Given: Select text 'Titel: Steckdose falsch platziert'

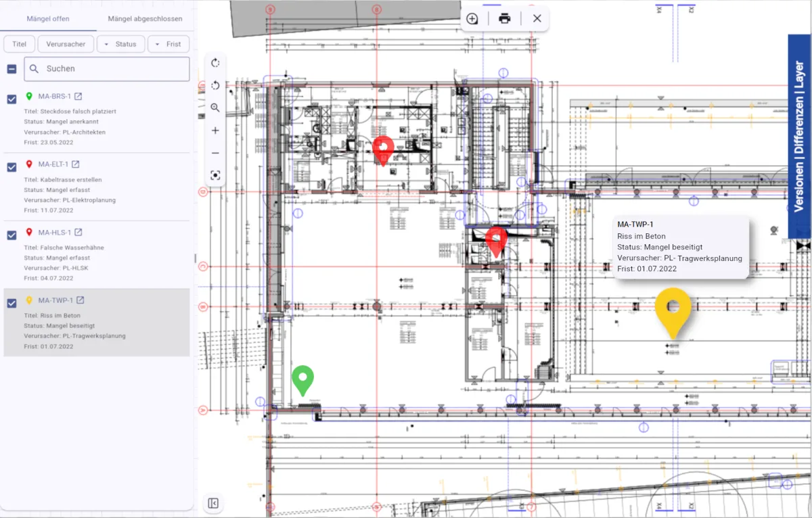Looking at the screenshot, I should pos(70,111).
